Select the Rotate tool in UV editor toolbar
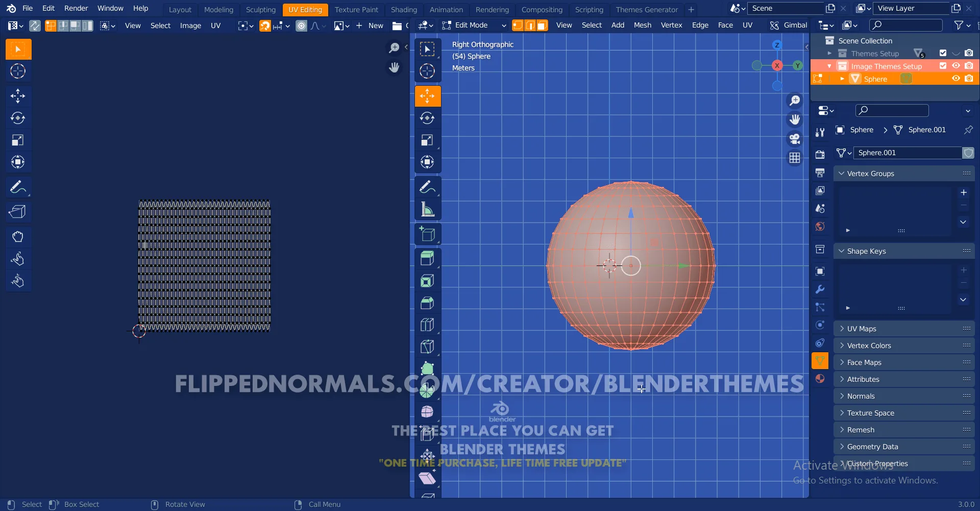The width and height of the screenshot is (980, 511). tap(18, 118)
